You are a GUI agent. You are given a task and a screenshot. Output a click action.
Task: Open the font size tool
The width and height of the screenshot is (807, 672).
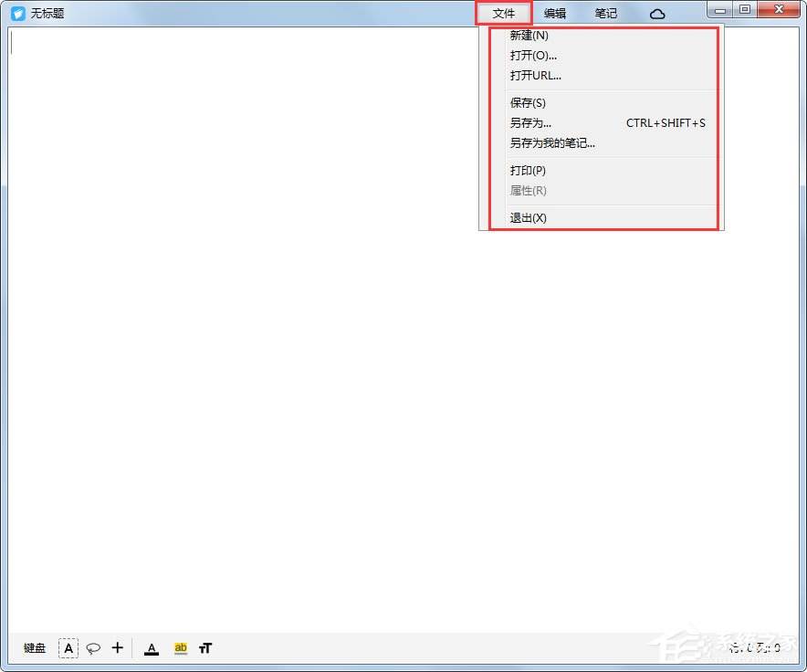(x=205, y=648)
